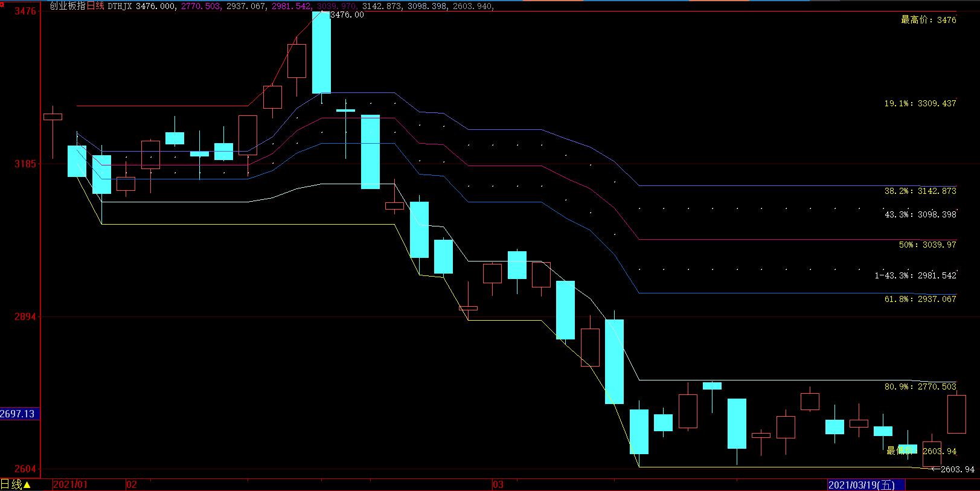This screenshot has width=980, height=491.
Task: Click the 3185 price axis label
Action: [x=24, y=164]
